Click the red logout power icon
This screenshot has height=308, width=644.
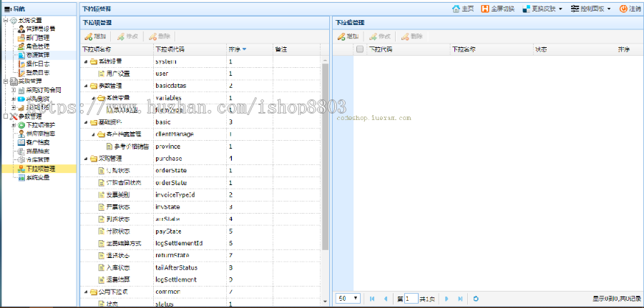tap(623, 9)
